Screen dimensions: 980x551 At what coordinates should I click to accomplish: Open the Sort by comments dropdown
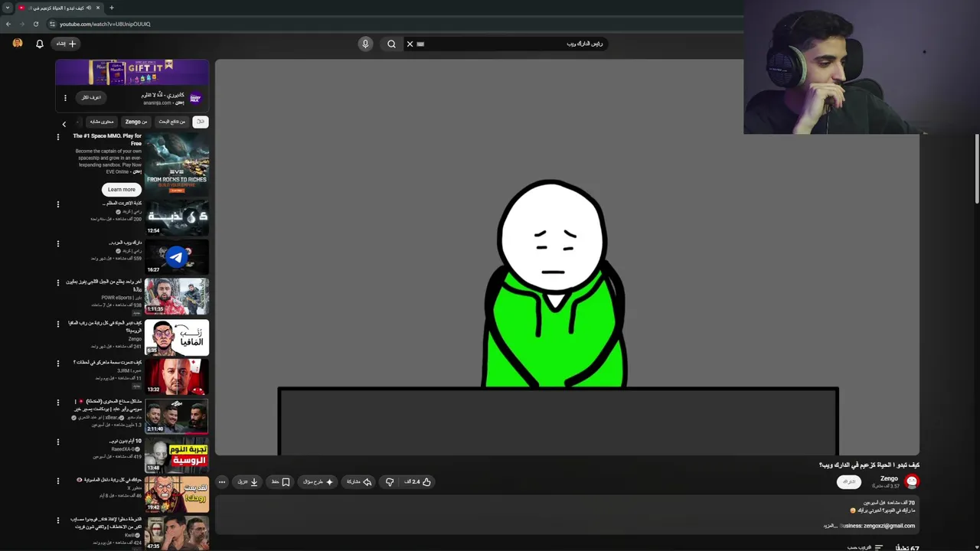[x=865, y=547]
